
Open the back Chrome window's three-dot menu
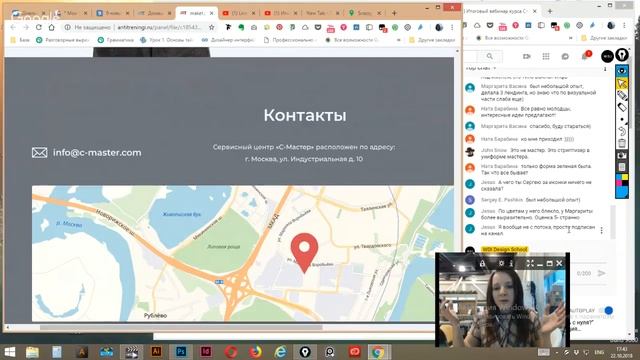tap(624, 25)
